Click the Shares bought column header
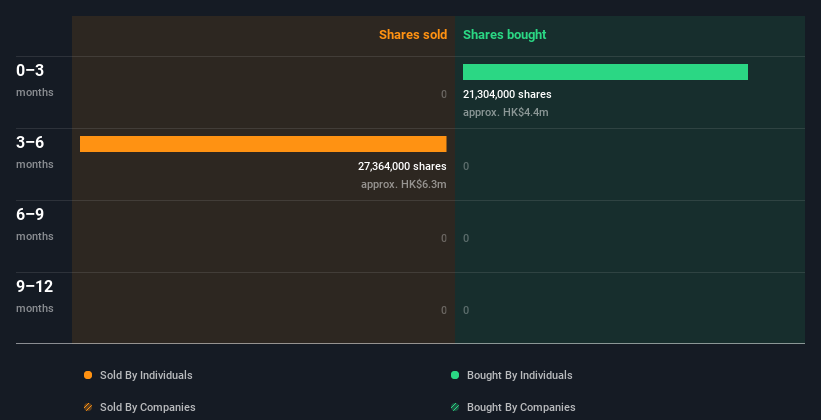The image size is (821, 420). pos(505,35)
